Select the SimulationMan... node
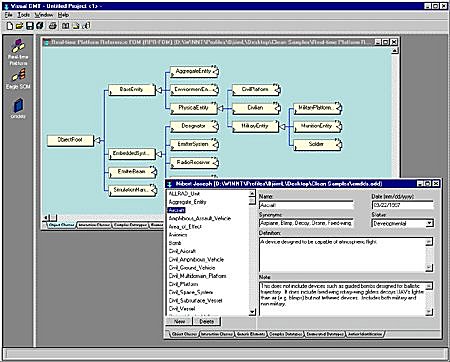This screenshot has height=362, width=450. click(132, 190)
